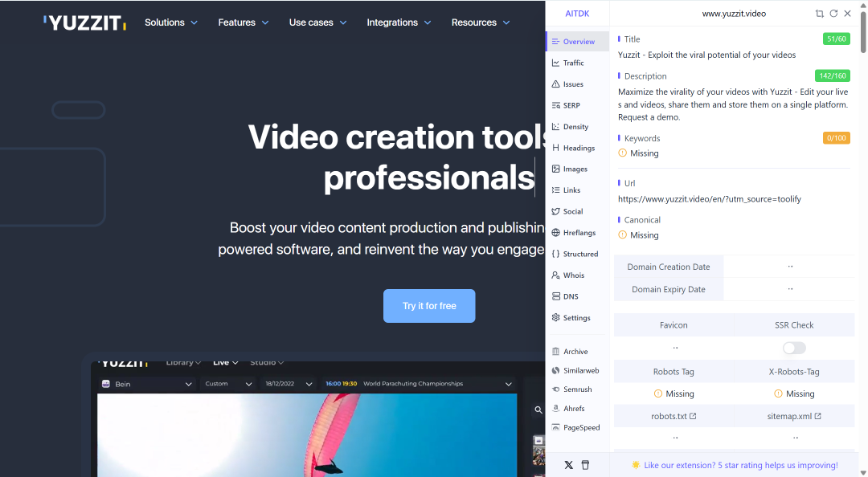Screen dimensions: 868x477
Task: Click the Semrush icon
Action: coord(556,389)
